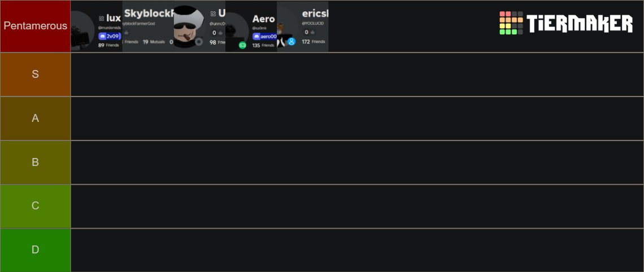Click the thumbs-up icon on the ericsl card
This screenshot has height=272, width=644.
coord(313,32)
